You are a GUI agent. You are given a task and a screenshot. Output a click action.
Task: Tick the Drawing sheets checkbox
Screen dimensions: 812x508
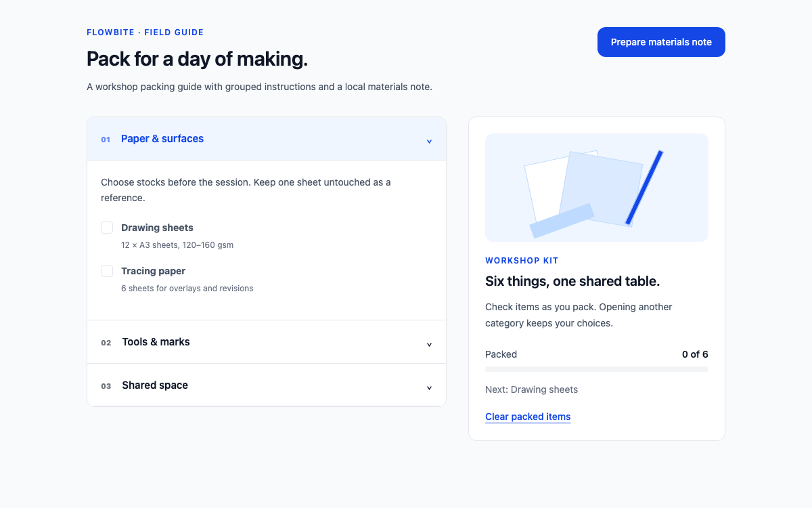coord(107,228)
